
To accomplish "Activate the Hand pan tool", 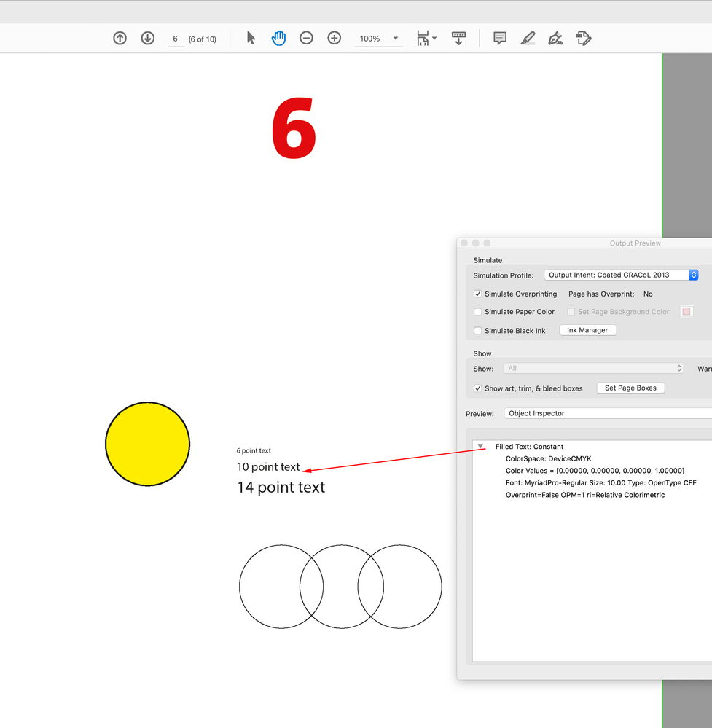I will (x=278, y=38).
